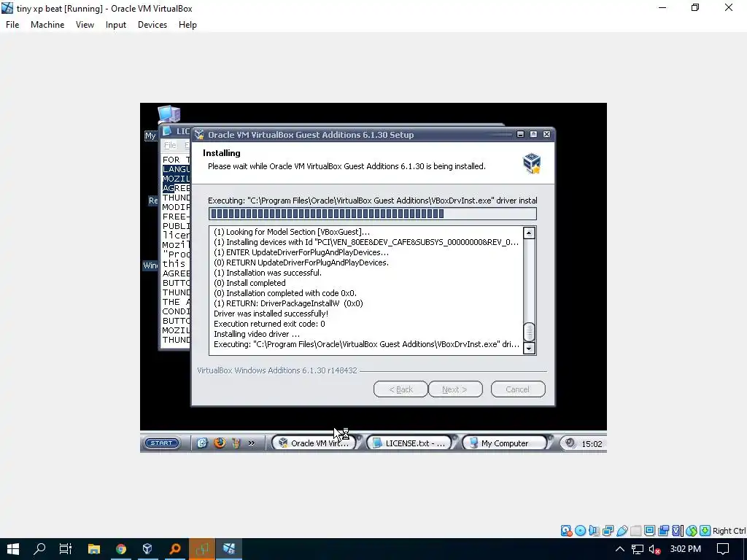Screen dimensions: 747x560
Task: Close the Guest Additions setup window
Action: (x=547, y=135)
